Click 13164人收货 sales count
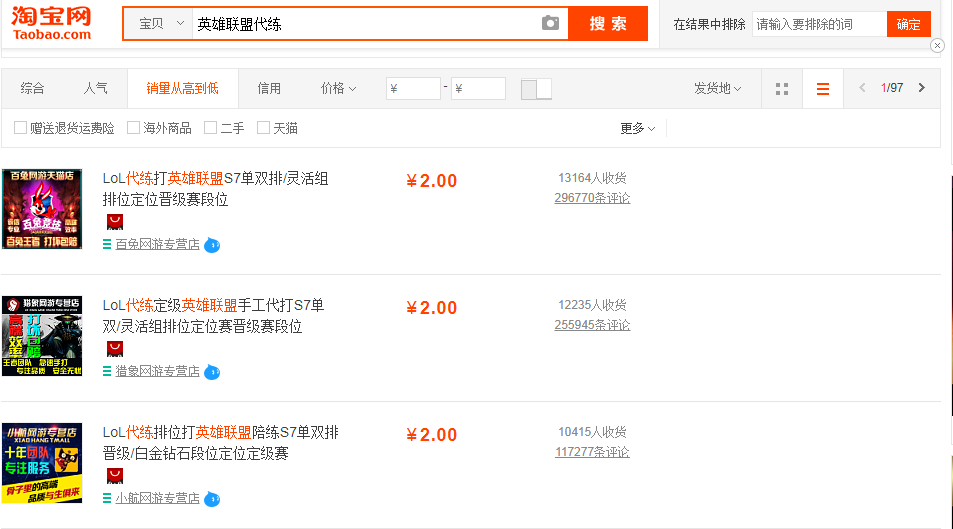 pos(592,178)
